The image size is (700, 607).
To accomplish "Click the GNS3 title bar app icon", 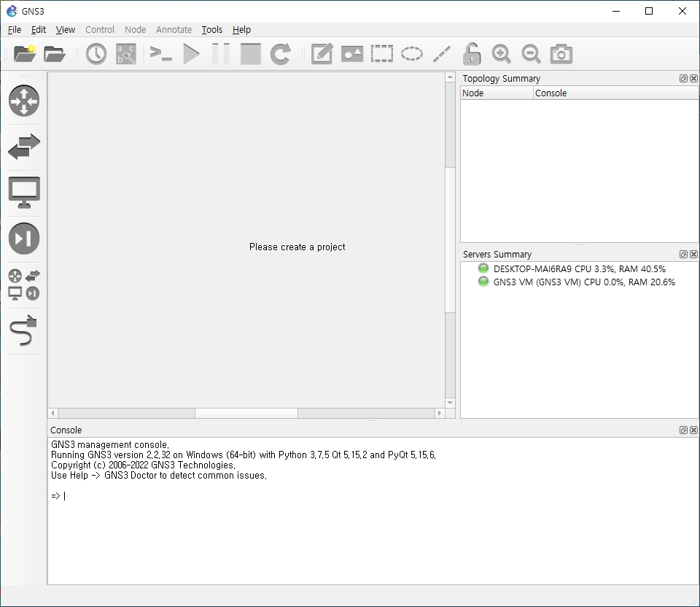I will 12,11.
